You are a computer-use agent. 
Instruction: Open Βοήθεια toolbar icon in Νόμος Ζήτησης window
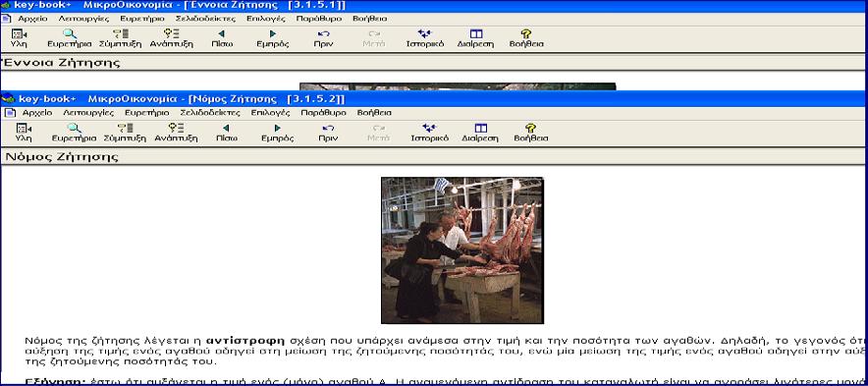pos(531,133)
